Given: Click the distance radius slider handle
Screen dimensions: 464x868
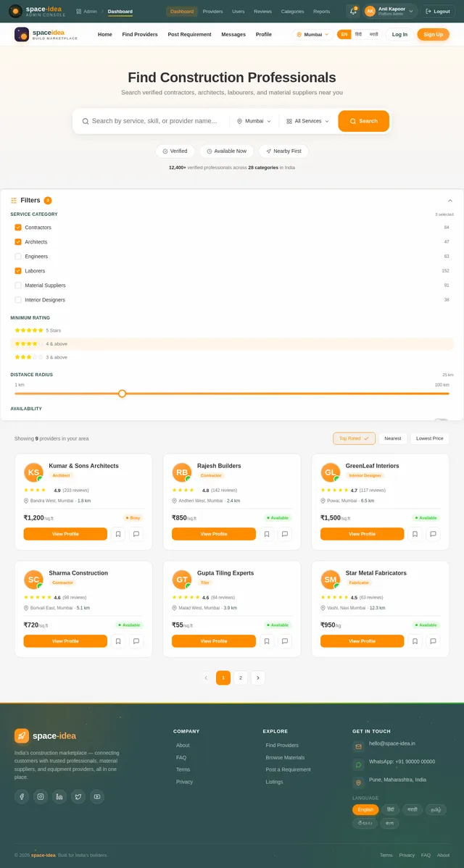Looking at the screenshot, I should tap(122, 393).
